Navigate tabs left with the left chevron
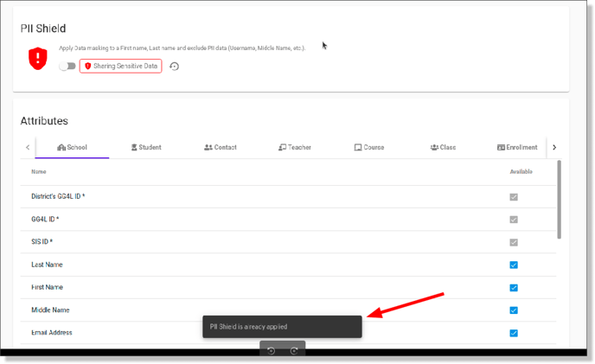Image resolution: width=595 pixels, height=364 pixels. click(28, 147)
